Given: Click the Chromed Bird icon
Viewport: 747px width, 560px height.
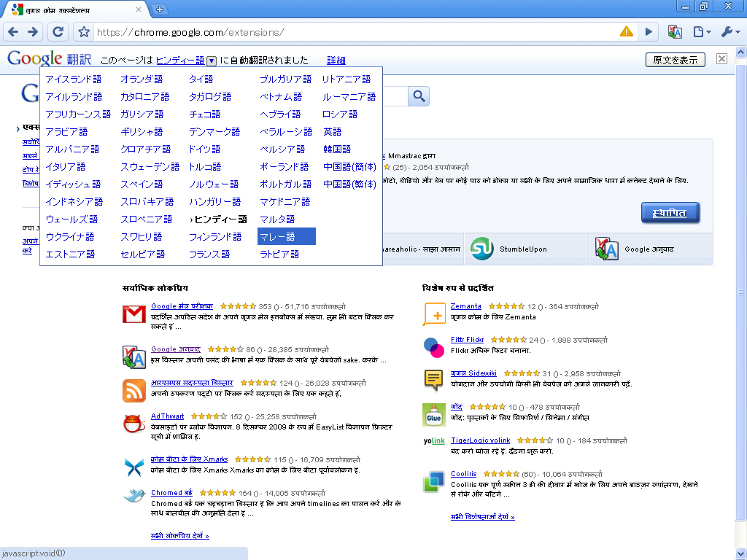Looking at the screenshot, I should tap(134, 496).
